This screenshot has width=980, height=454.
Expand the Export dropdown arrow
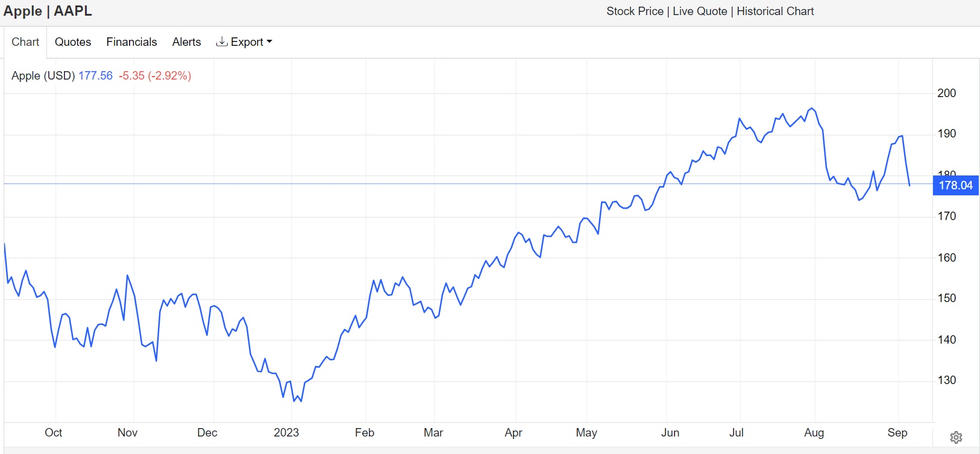tap(269, 42)
